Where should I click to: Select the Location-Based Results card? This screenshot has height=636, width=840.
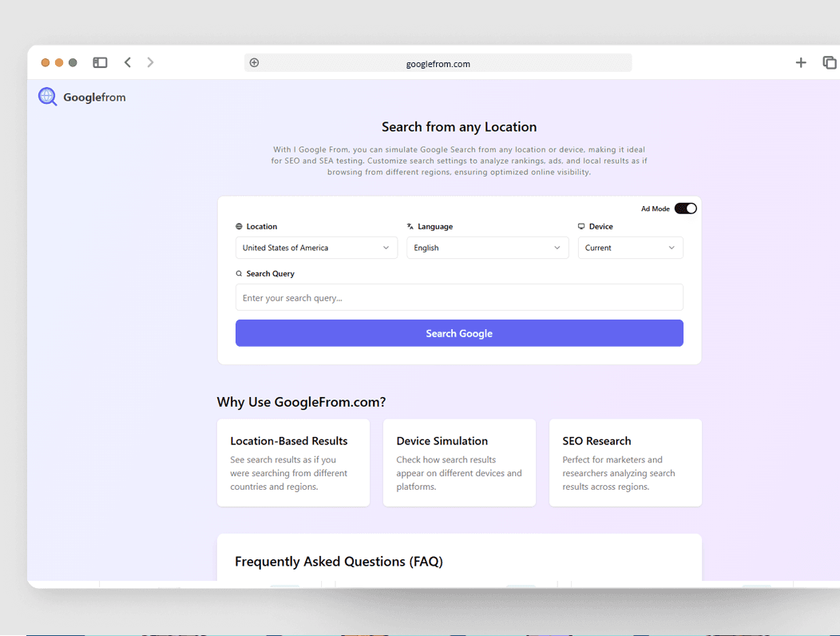293,463
